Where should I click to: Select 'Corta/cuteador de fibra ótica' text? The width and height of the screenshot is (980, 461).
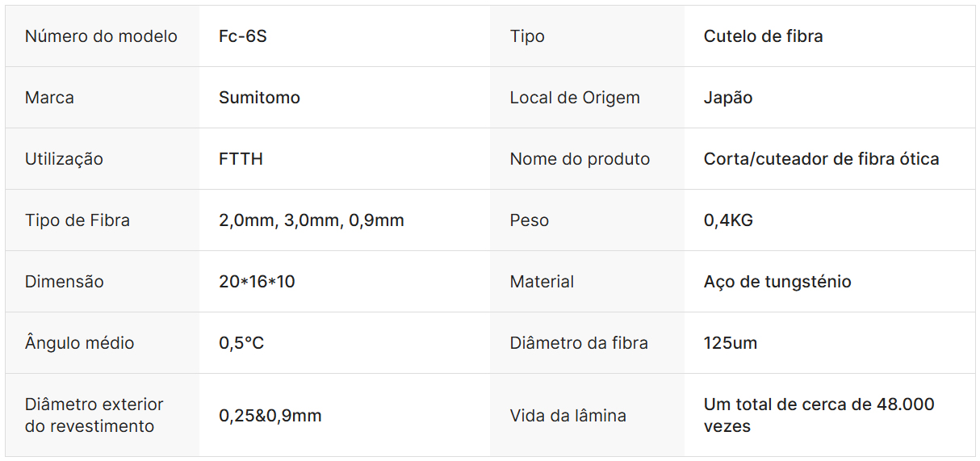tap(821, 159)
